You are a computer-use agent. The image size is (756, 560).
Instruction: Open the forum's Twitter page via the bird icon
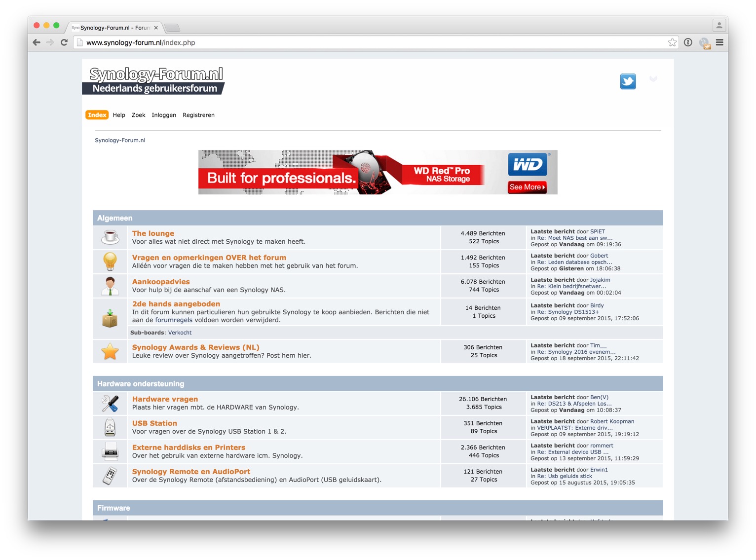point(628,81)
